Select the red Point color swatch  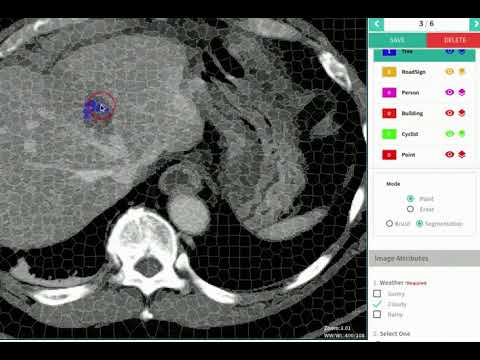coord(389,155)
